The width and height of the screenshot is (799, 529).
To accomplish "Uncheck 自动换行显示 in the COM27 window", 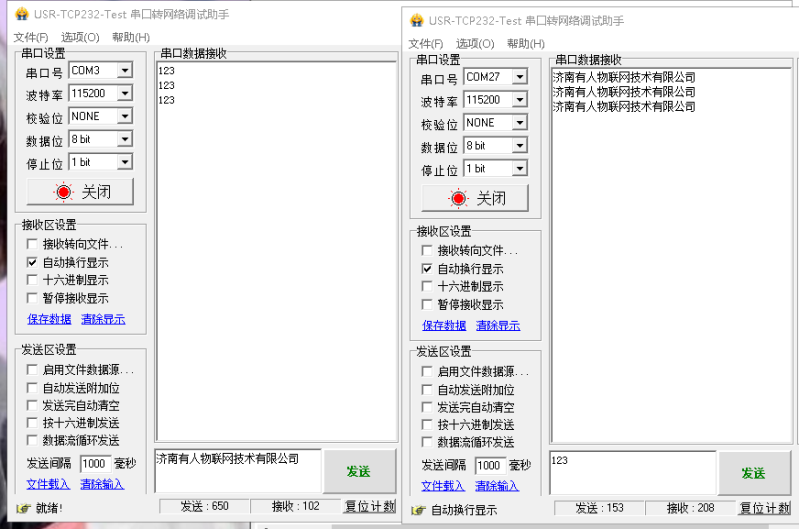I will [428, 269].
